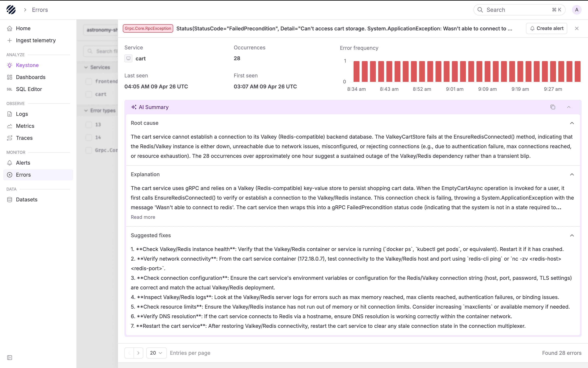The height and width of the screenshot is (368, 588).
Task: Click the Errors circle-x icon
Action: pyautogui.click(x=9, y=175)
